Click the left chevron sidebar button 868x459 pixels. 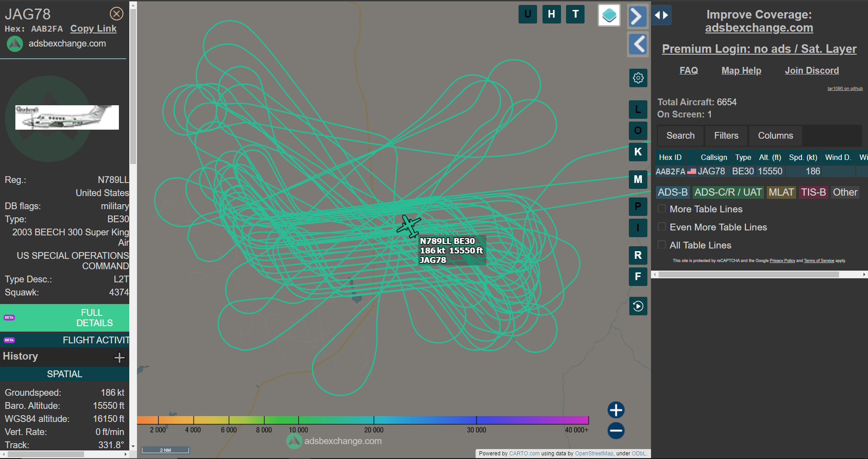click(x=638, y=44)
